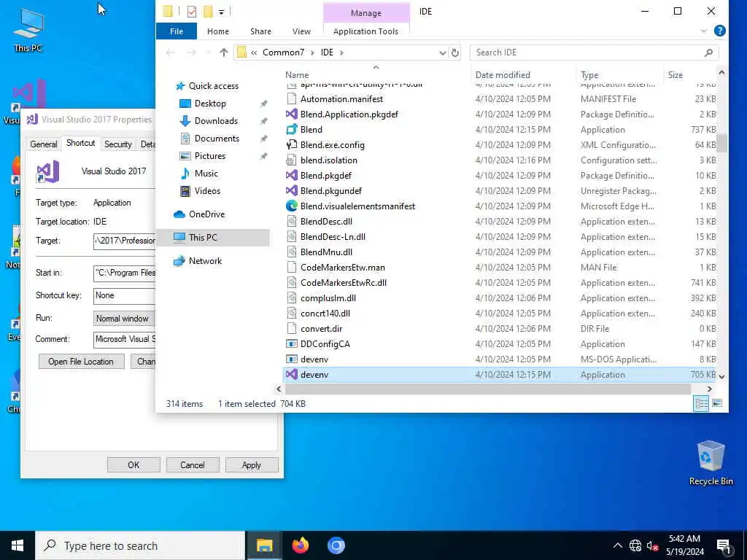Click the Automation.manifest file icon
The image size is (747, 560).
[x=292, y=99]
